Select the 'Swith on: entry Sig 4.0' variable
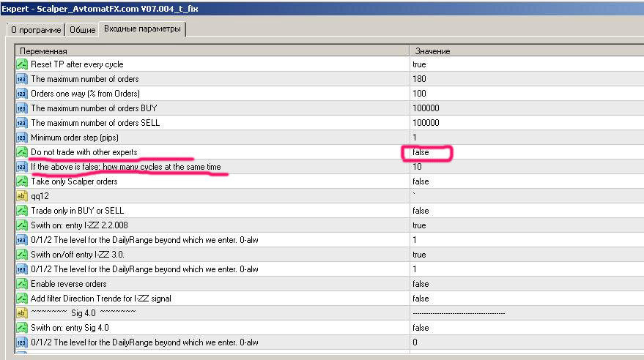 coord(70,328)
